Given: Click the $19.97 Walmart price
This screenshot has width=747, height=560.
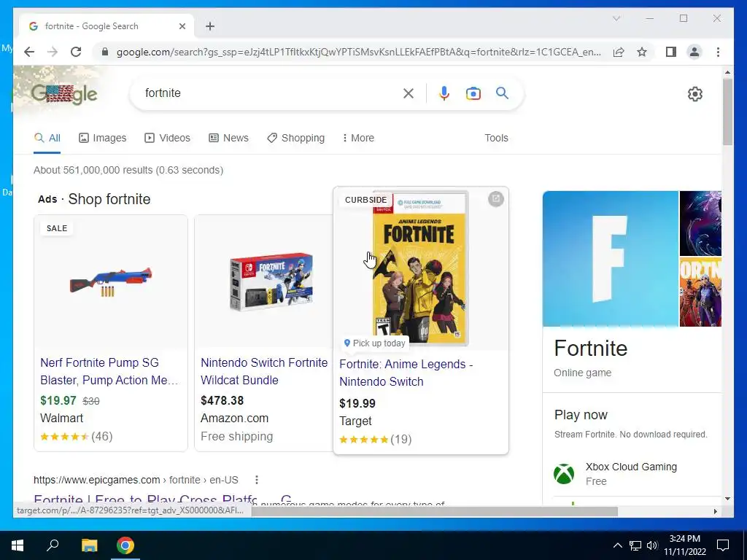Looking at the screenshot, I should (58, 400).
